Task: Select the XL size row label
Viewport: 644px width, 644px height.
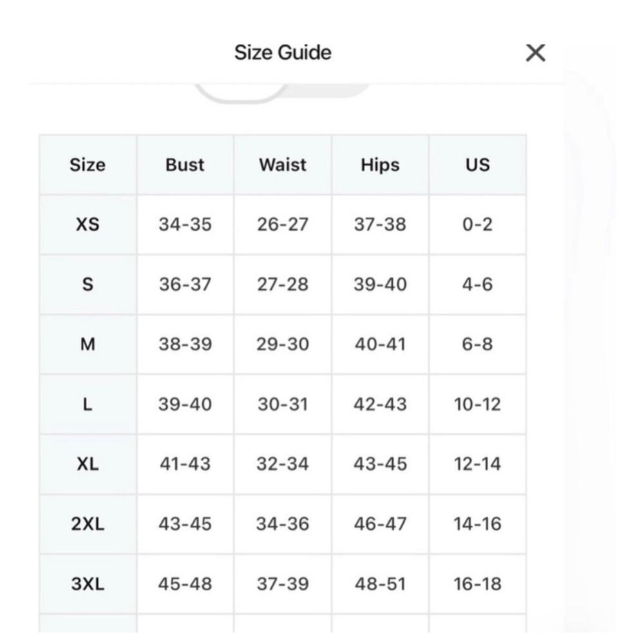Action: coord(88,464)
